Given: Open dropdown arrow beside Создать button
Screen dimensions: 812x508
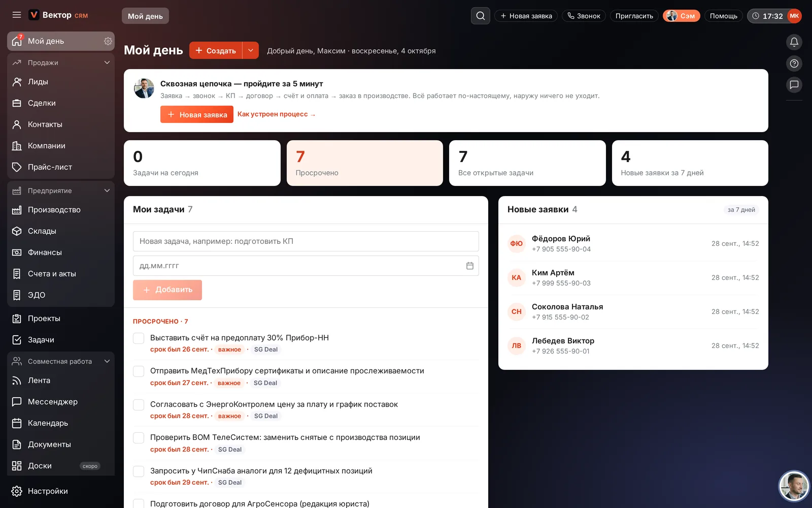Looking at the screenshot, I should pos(251,50).
